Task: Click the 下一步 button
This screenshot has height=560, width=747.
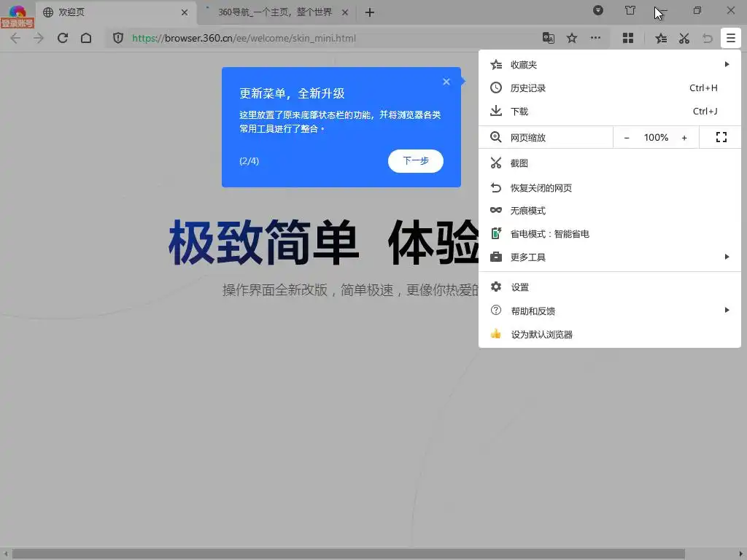Action: pos(415,161)
